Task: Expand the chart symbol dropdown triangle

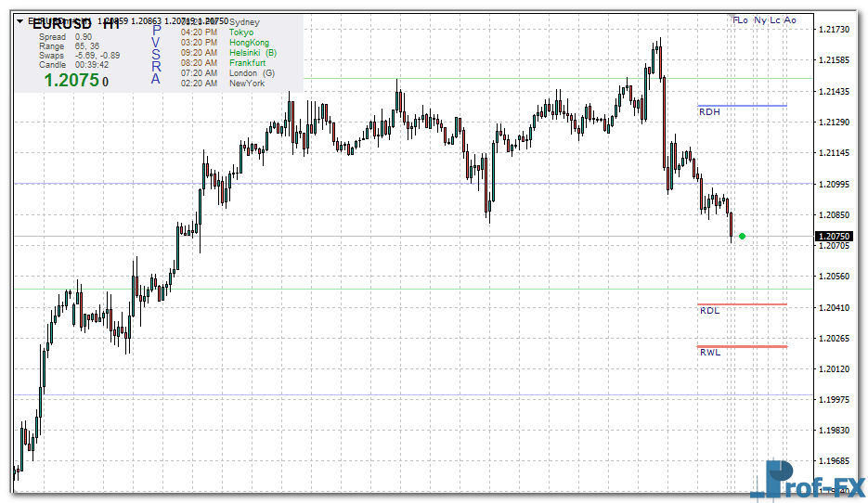Action: point(20,20)
